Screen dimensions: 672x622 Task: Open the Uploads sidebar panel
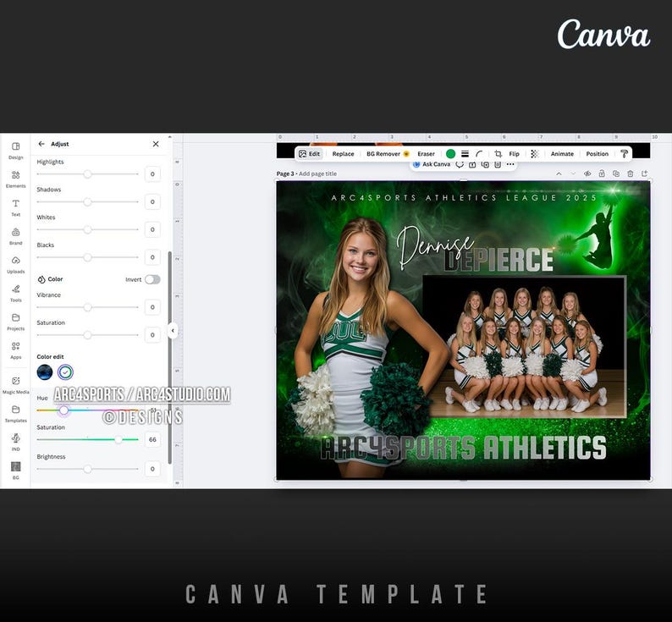click(x=16, y=265)
